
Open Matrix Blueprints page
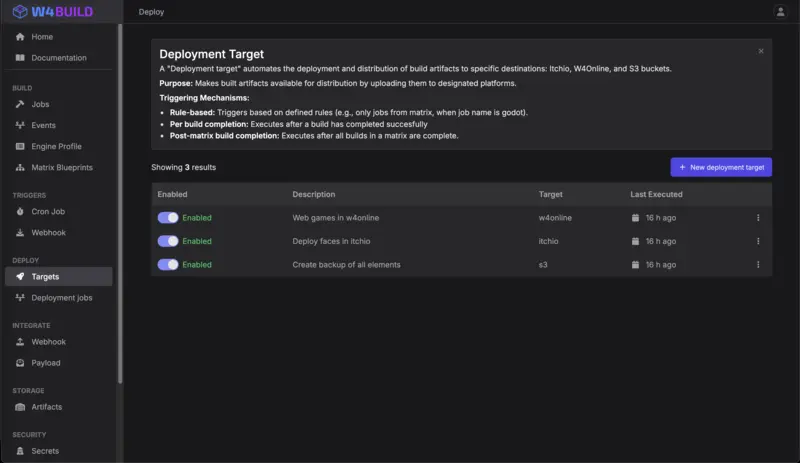[59, 167]
